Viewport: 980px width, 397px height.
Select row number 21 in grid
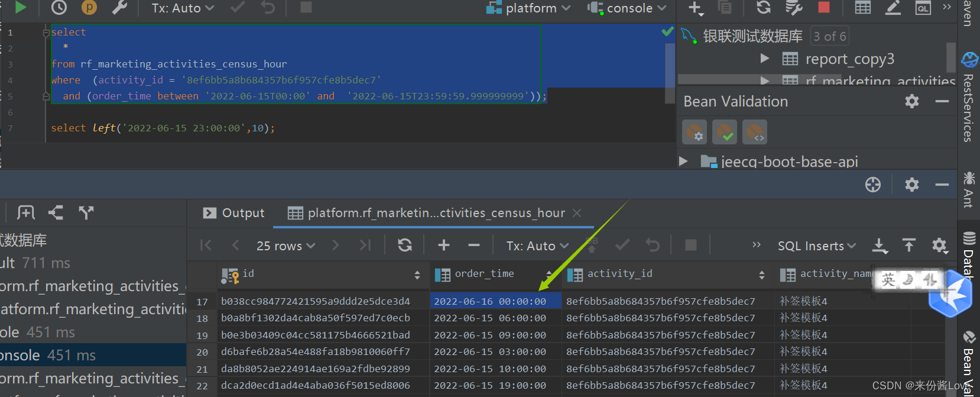tap(202, 369)
